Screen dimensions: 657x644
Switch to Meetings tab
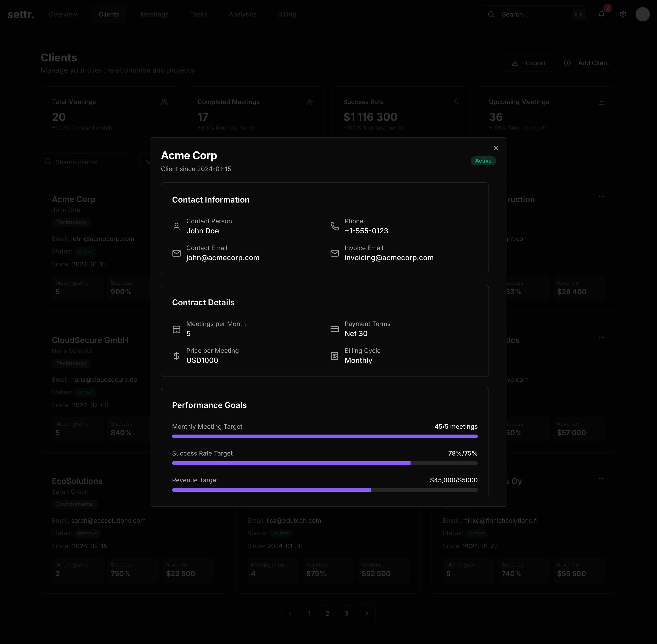(154, 14)
